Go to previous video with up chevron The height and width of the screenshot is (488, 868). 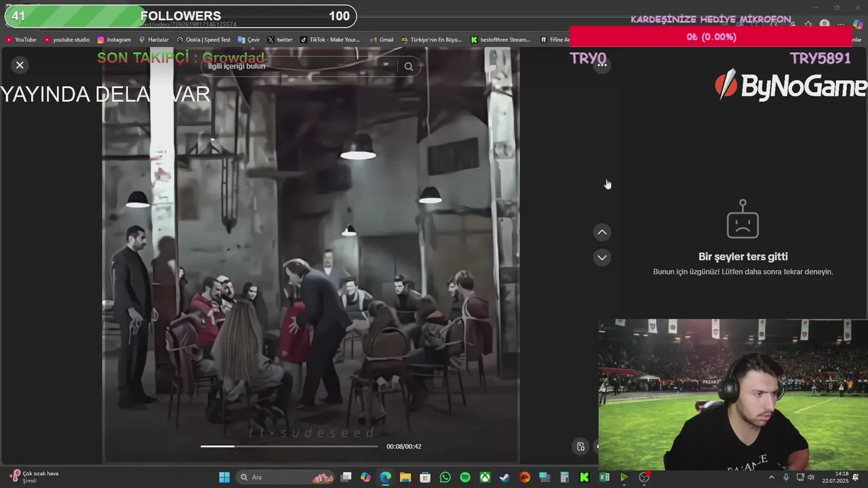(602, 232)
